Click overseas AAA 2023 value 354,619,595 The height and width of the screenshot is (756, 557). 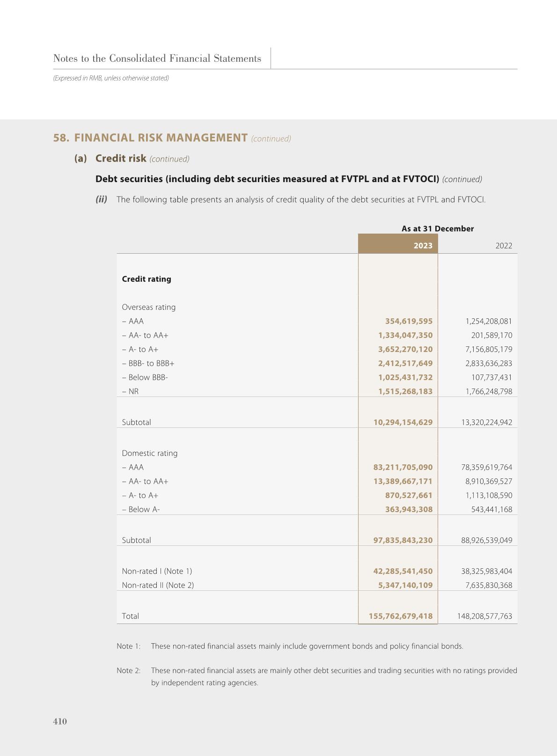[409, 322]
